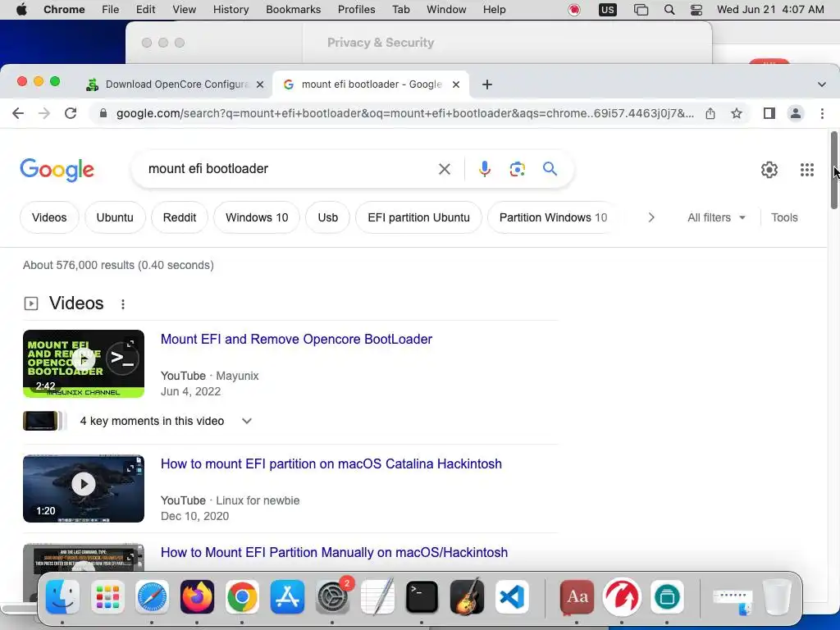Open the Chrome side panel icon
The image size is (840, 630).
(x=769, y=113)
